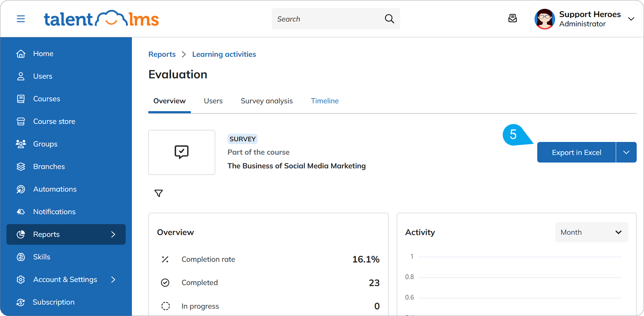Screen dimensions: 644x316
Task: Click the search magnifier icon
Action: 389,19
